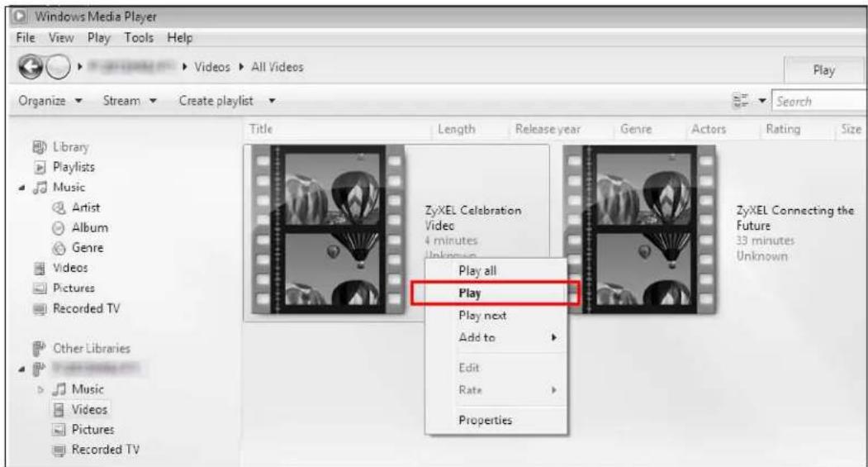Click the Back navigation arrow button

pos(31,68)
